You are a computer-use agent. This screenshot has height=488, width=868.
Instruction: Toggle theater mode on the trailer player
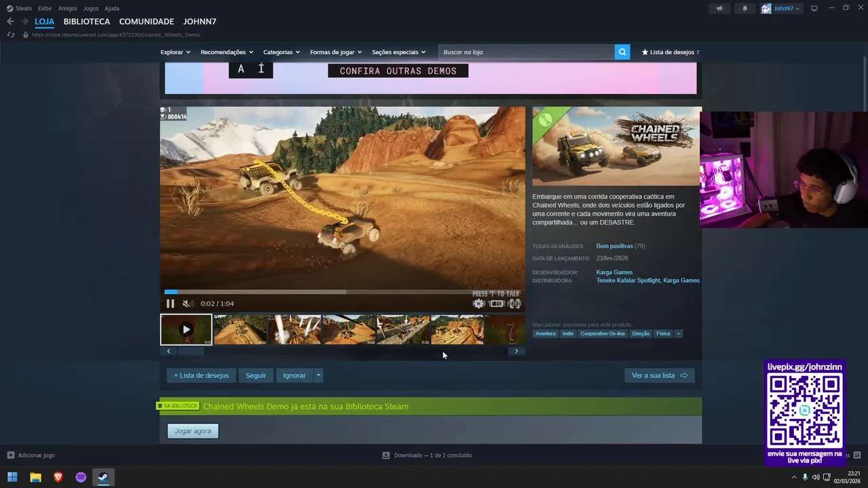point(497,304)
